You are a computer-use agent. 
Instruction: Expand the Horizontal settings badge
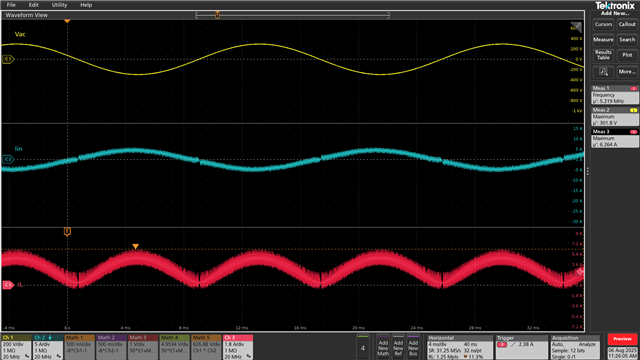click(x=460, y=347)
